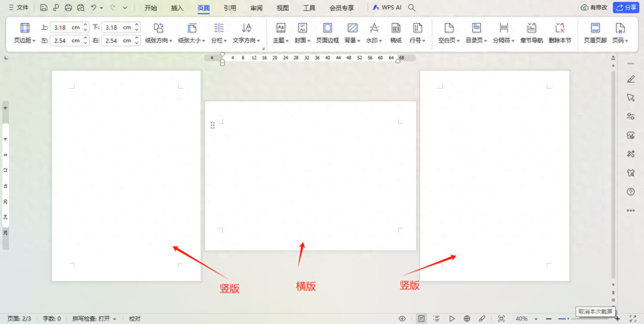The height and width of the screenshot is (324, 644).
Task: Switch to the 插入 tab
Action: pyautogui.click(x=177, y=8)
